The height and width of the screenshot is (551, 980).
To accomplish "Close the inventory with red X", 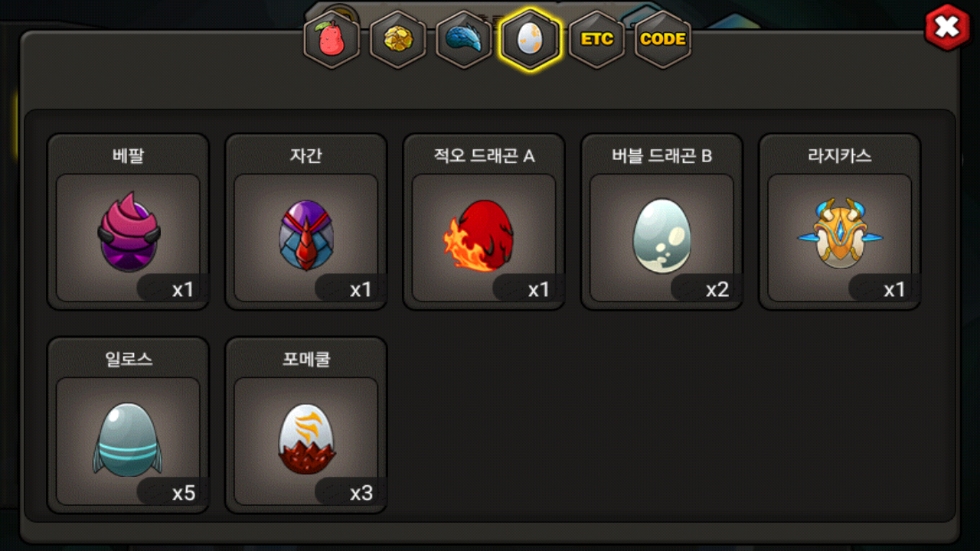I will pyautogui.click(x=948, y=28).
